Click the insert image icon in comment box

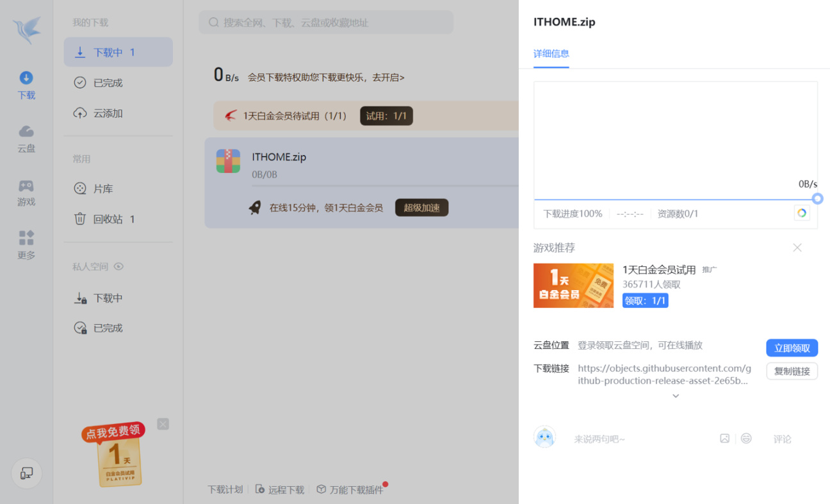[724, 439]
